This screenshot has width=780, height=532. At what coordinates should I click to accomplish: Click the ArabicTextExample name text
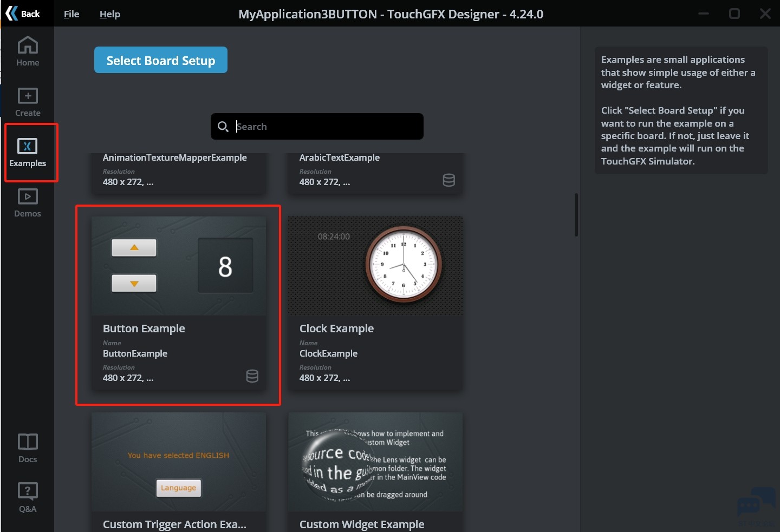click(340, 157)
